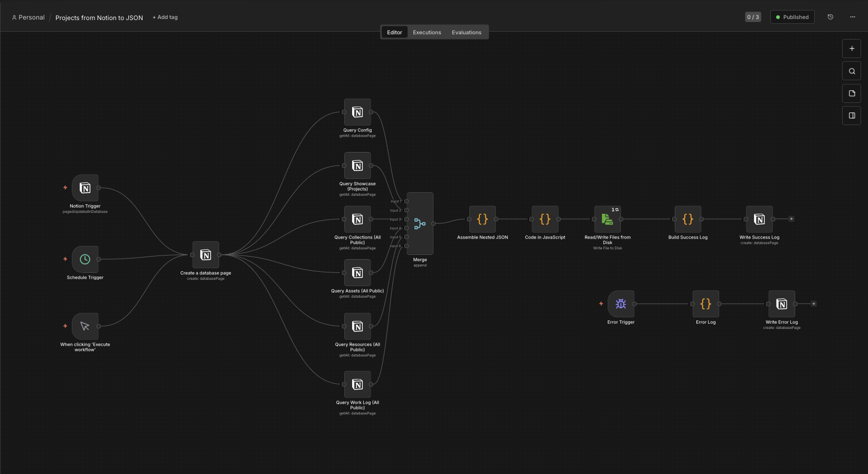Expand the three-dot more options menu
This screenshot has height=474, width=868.
852,17
